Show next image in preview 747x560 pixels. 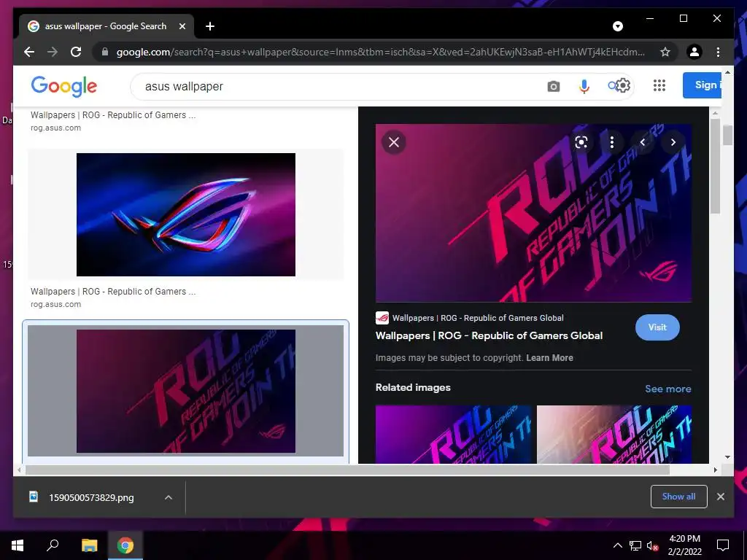[673, 142]
